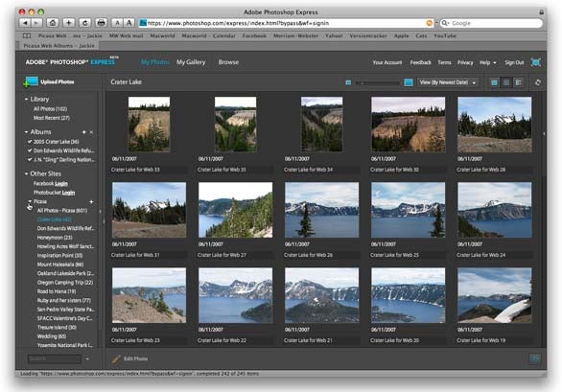Screen dimensions: 562x392
Task: Open the Mount Haleakala Picasa album
Action: coord(59,265)
